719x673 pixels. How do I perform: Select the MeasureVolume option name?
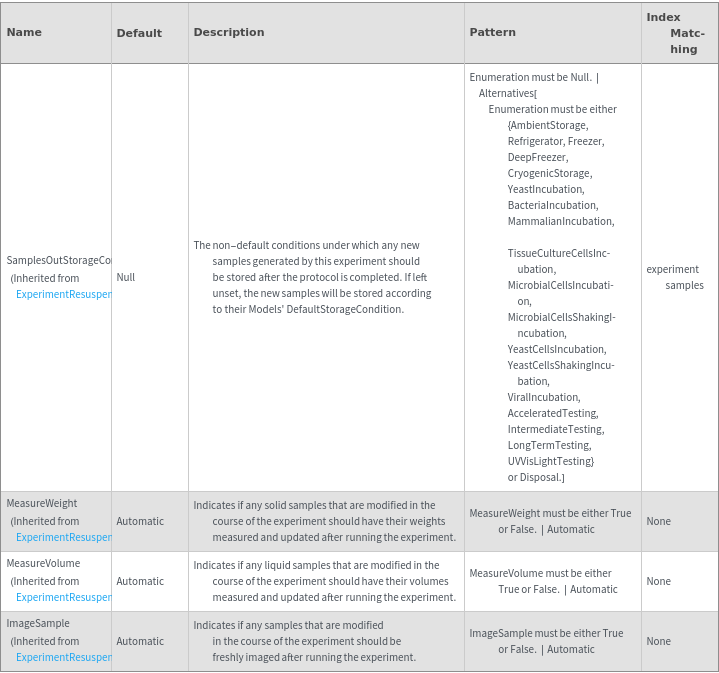pos(43,563)
